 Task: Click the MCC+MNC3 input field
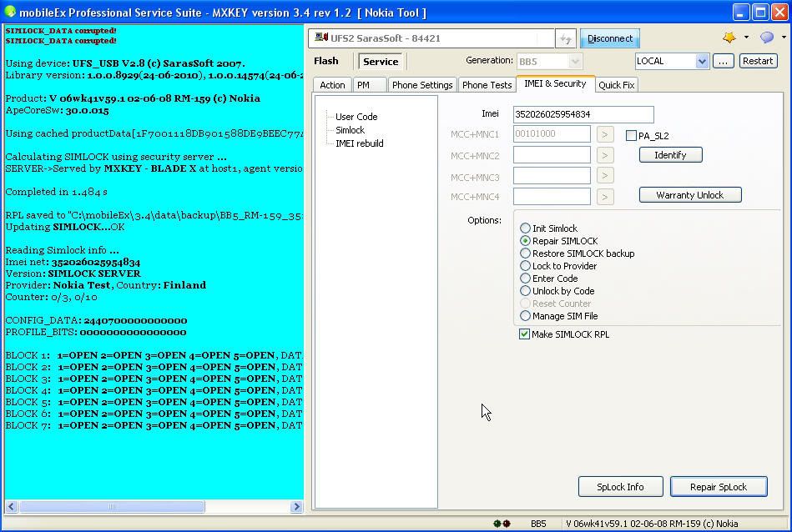coord(552,176)
